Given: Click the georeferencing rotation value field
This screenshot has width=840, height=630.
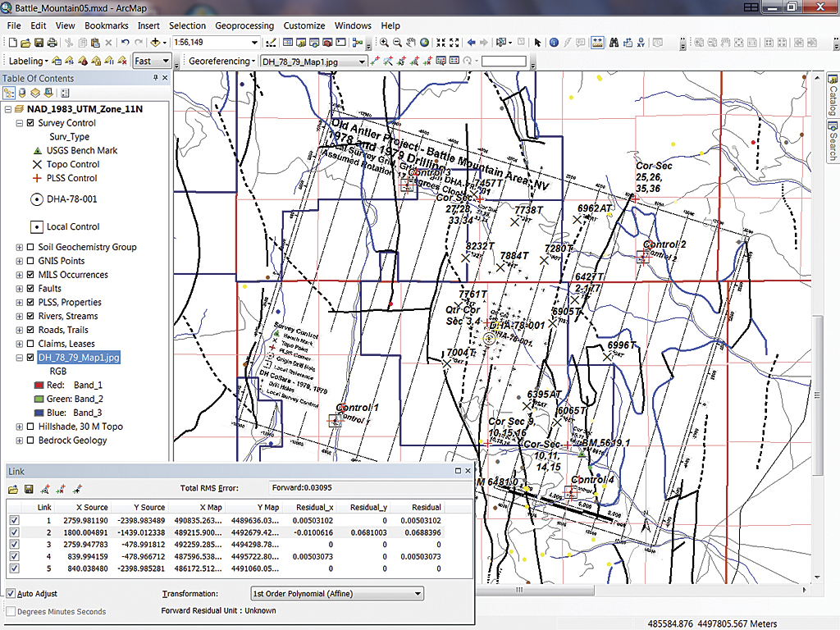Looking at the screenshot, I should pos(504,61).
